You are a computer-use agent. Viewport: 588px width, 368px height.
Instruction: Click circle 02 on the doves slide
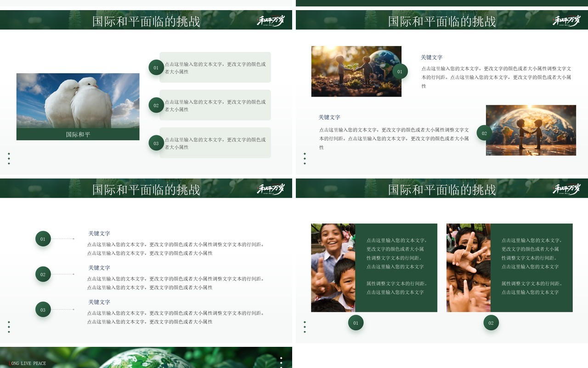pyautogui.click(x=156, y=105)
